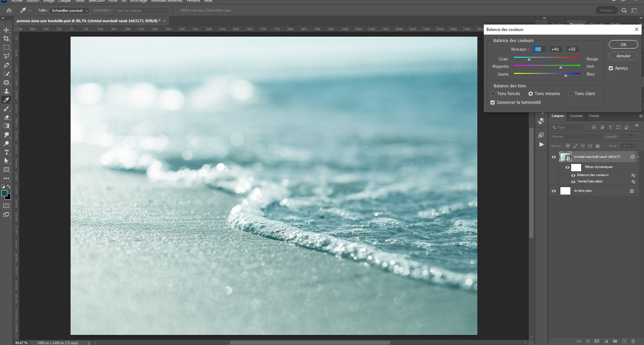Image resolution: width=644 pixels, height=345 pixels.
Task: Switch to the Couches tab
Action: coord(576,116)
